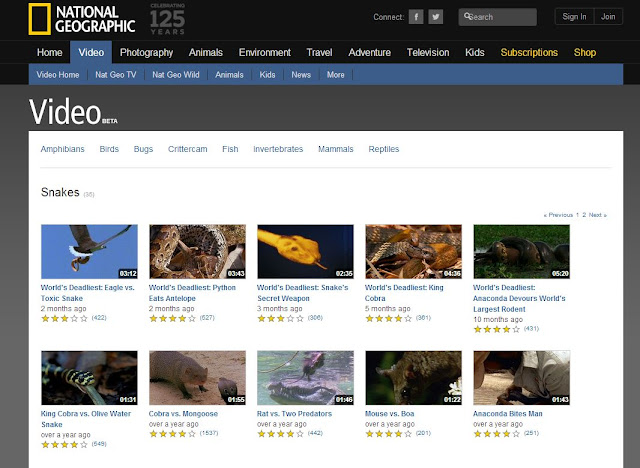Click the King Cobra vs. Olive Water Snake title

pos(86,419)
